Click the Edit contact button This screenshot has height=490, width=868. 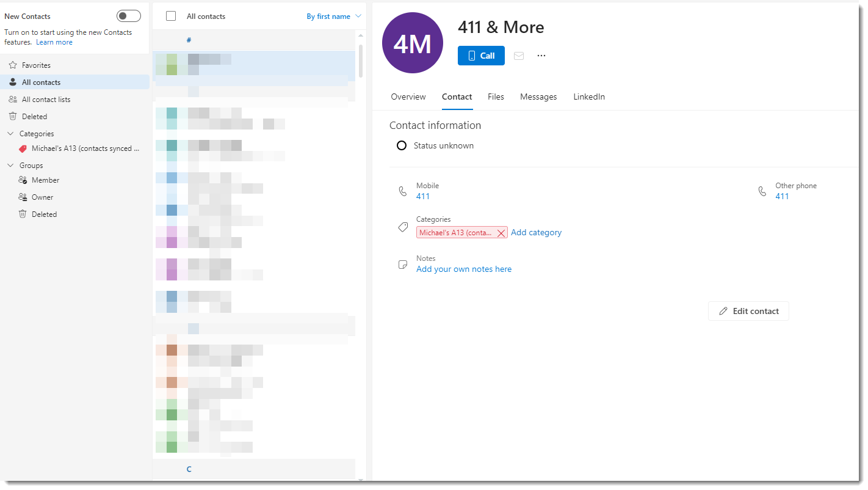[x=748, y=311]
